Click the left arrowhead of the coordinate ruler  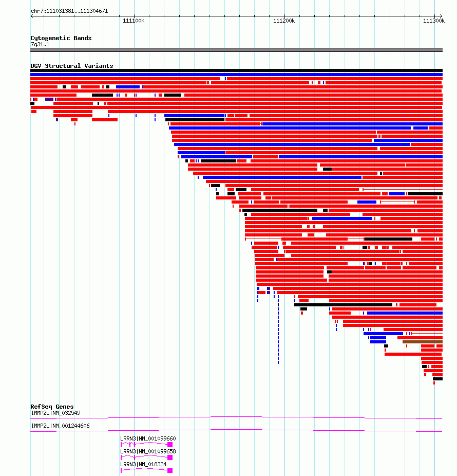(32, 16)
